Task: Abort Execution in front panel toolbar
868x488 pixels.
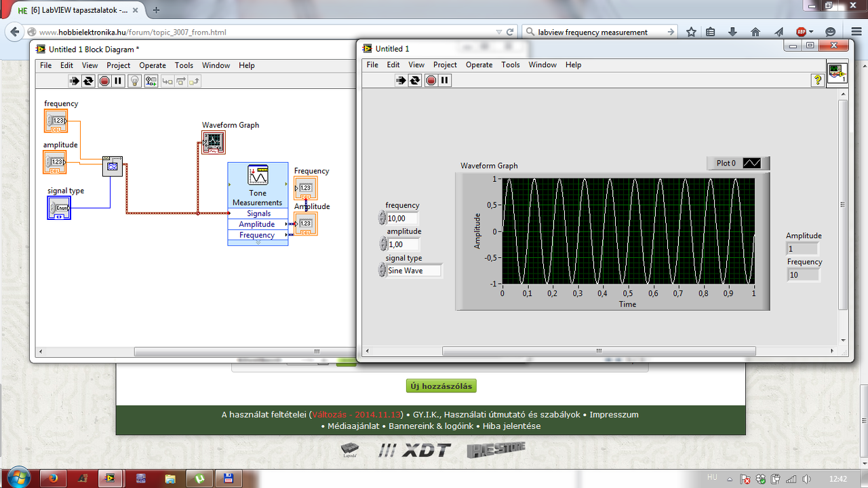Action: click(x=431, y=80)
